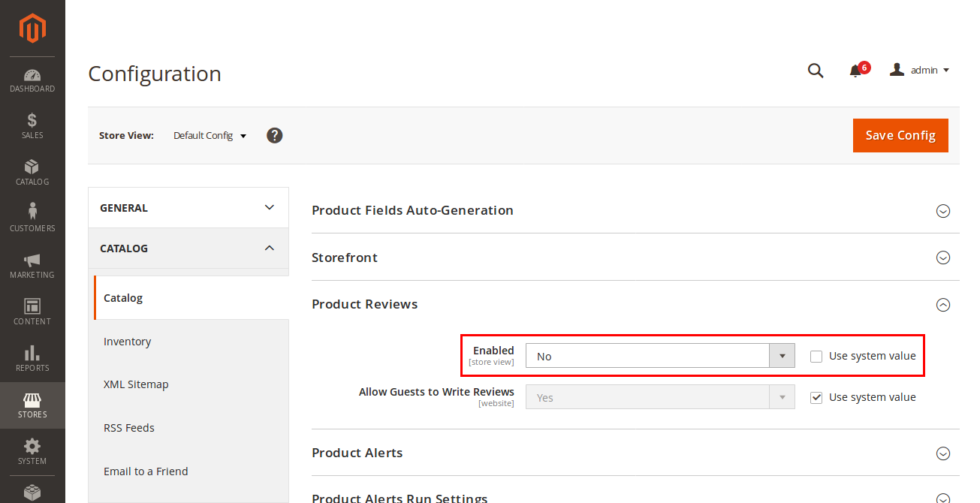The width and height of the screenshot is (980, 503).
Task: Open the notifications bell
Action: coord(855,71)
